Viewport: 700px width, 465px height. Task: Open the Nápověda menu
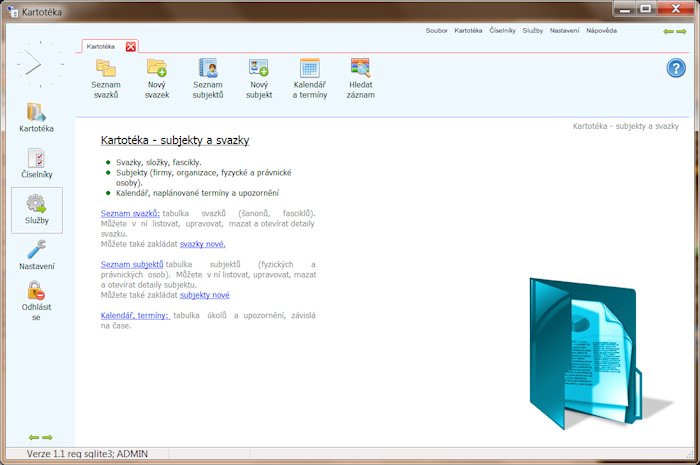(601, 31)
